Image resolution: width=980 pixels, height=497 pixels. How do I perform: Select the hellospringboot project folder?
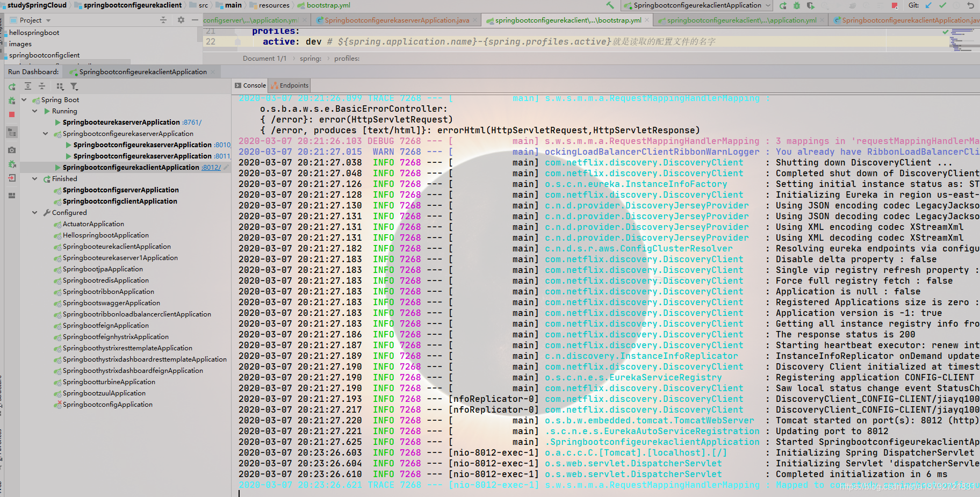coord(34,33)
